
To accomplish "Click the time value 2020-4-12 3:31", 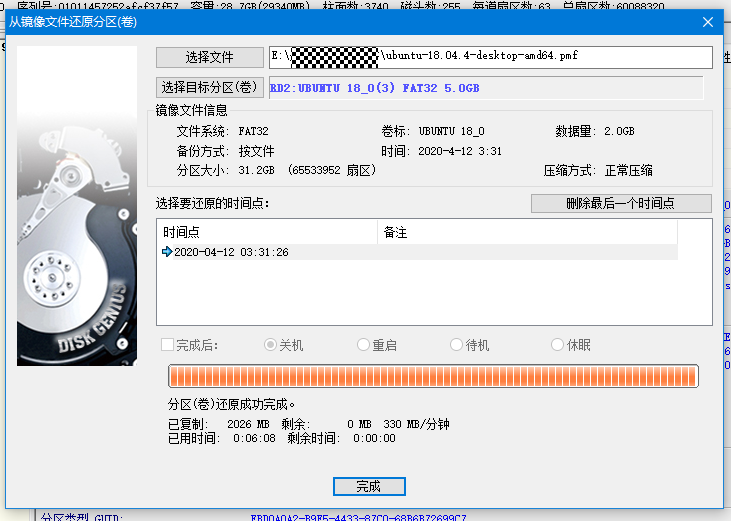I will click(460, 151).
